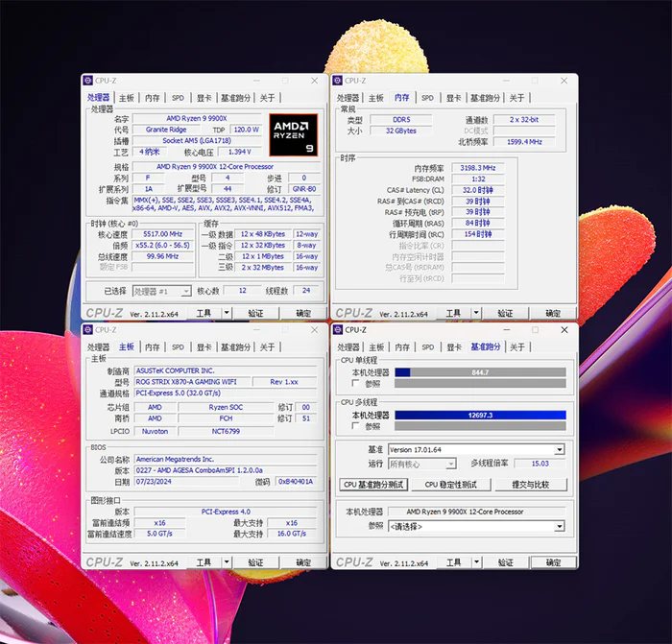Click the CAS# Latency value 32.0 时钟
Screen dimensions: 672x644
(478, 190)
